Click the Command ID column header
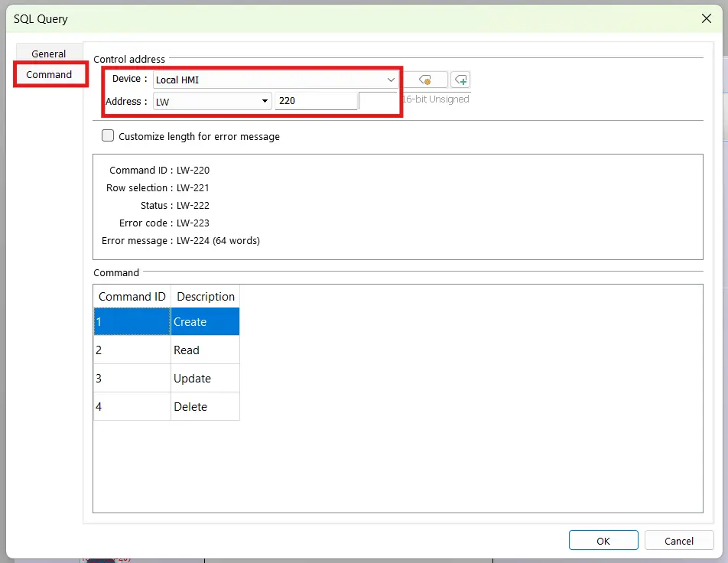728x563 pixels. click(132, 297)
